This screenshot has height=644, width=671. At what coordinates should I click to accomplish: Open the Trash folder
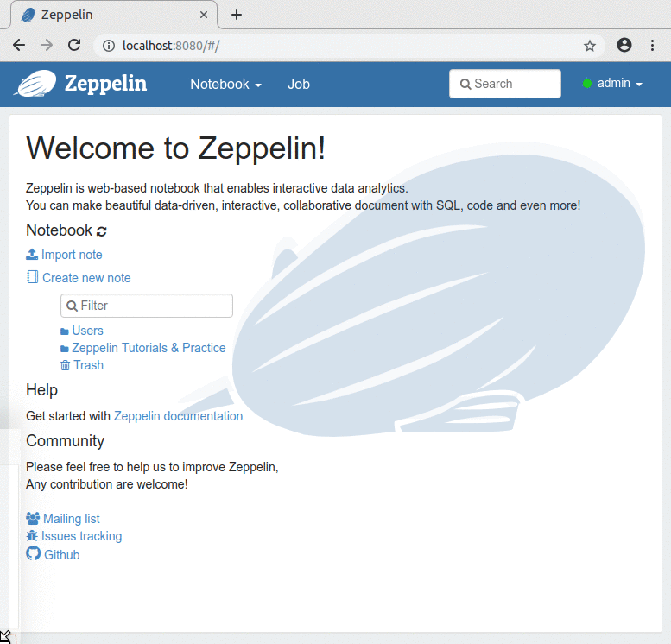pos(88,365)
